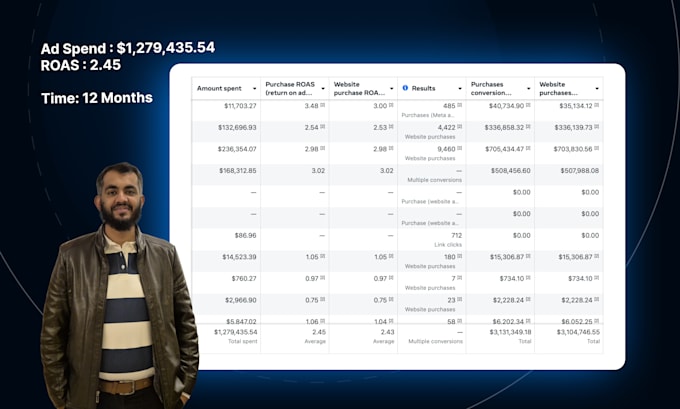Click the $3,104,746.55 Total website purchases value

[x=578, y=332]
